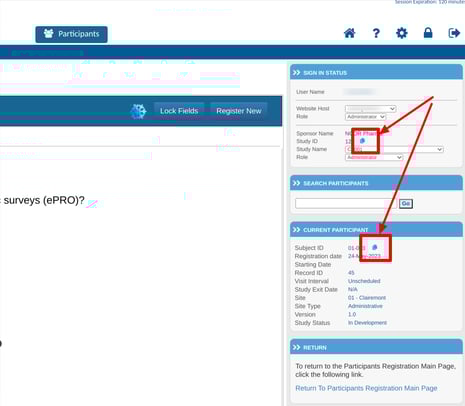Screen dimensions: 465x406
Task: Open the Settings gear icon
Action: 402,33
